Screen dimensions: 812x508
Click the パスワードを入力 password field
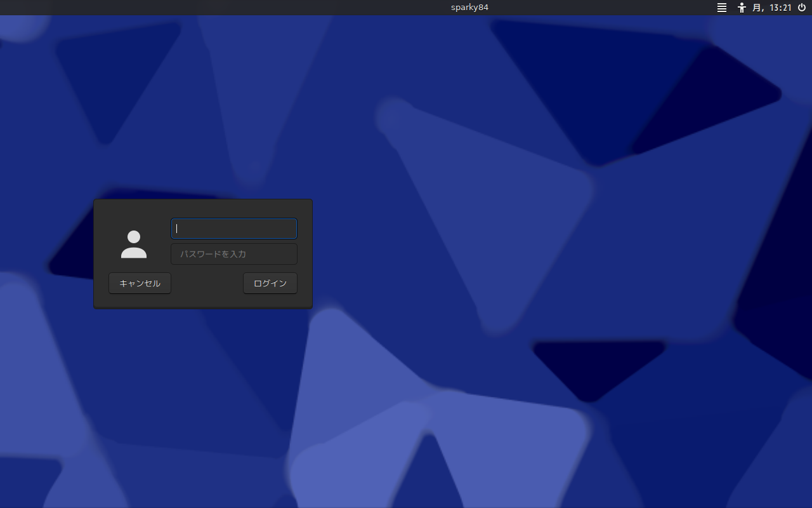click(234, 254)
